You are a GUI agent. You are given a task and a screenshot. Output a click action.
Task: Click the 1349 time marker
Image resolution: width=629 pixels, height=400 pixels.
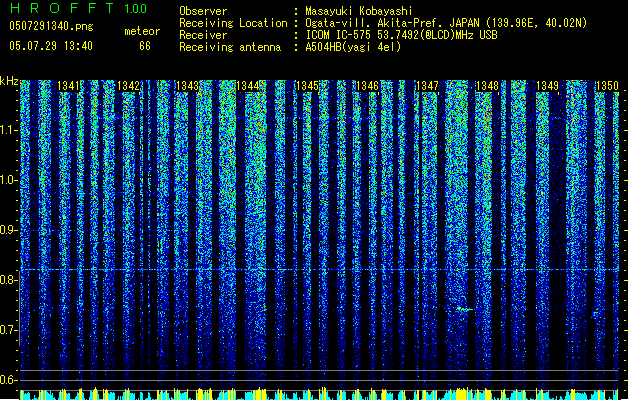tap(547, 86)
